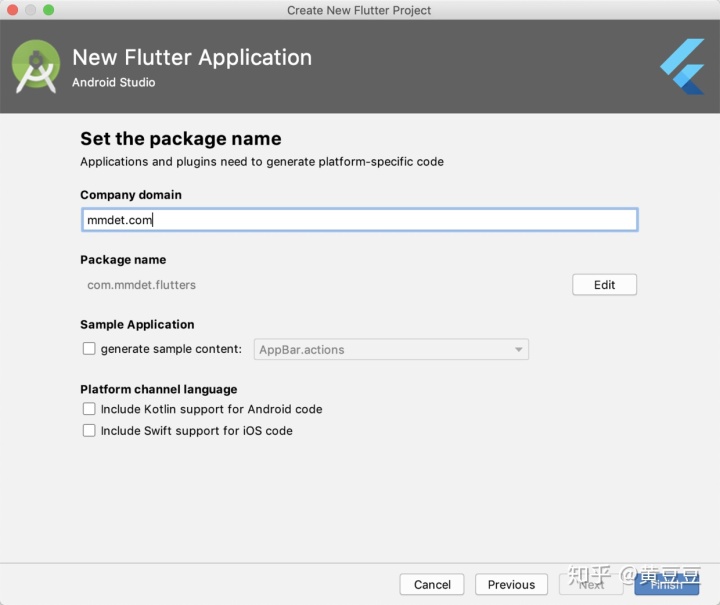The image size is (720, 605).
Task: Click the Sample Application label
Action: tap(137, 325)
